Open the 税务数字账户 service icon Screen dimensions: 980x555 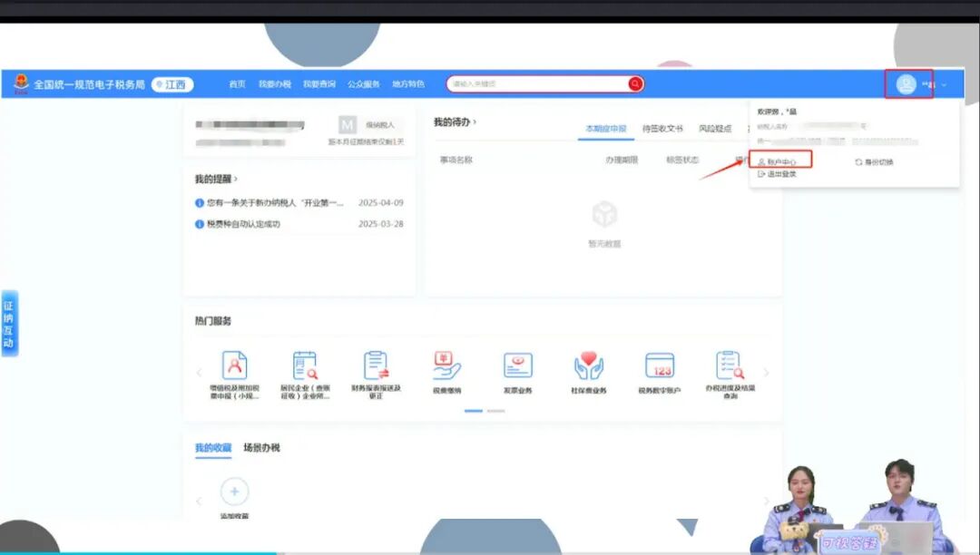coord(660,365)
